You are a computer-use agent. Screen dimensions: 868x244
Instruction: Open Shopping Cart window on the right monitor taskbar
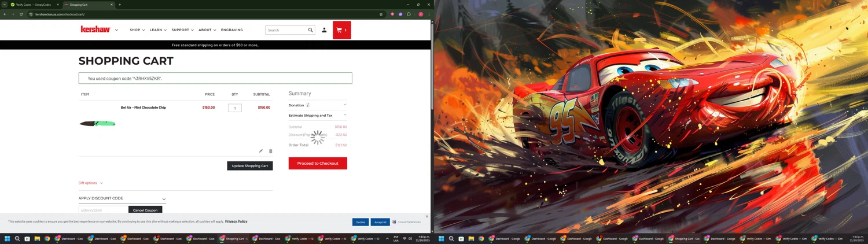pyautogui.click(x=685, y=238)
